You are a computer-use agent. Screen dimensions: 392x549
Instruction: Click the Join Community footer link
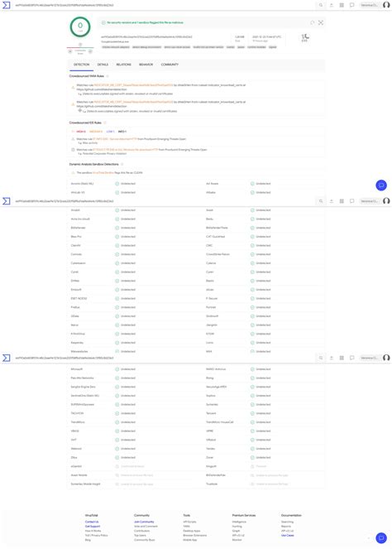144,522
